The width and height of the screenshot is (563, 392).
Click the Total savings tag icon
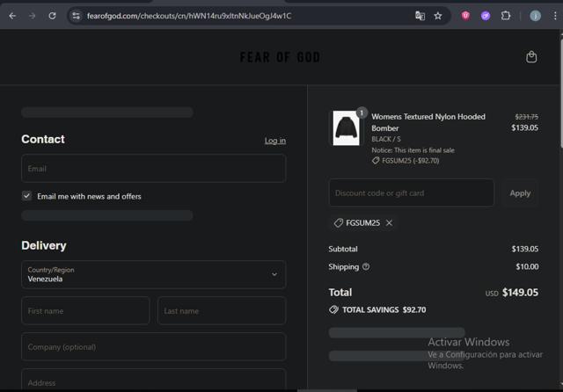(334, 309)
